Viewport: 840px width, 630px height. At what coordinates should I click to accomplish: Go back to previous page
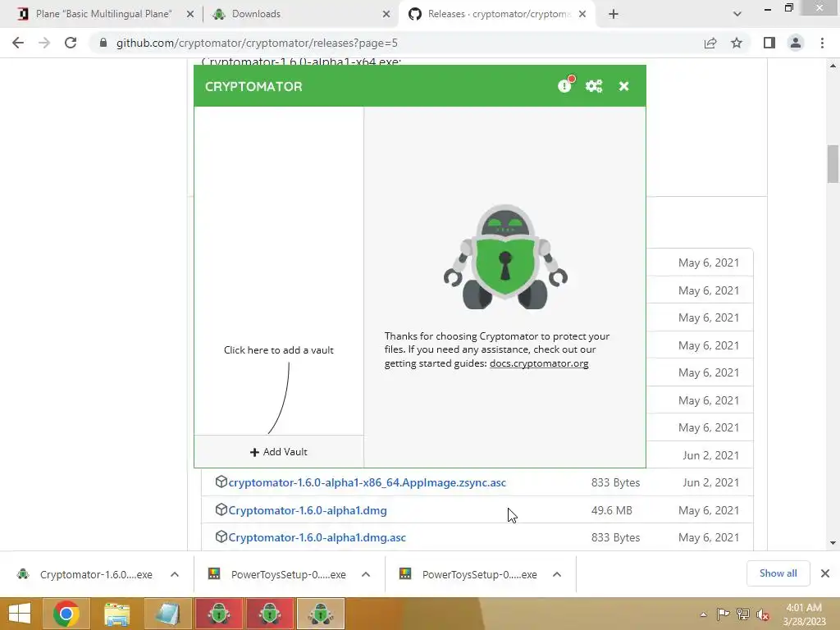(x=18, y=43)
